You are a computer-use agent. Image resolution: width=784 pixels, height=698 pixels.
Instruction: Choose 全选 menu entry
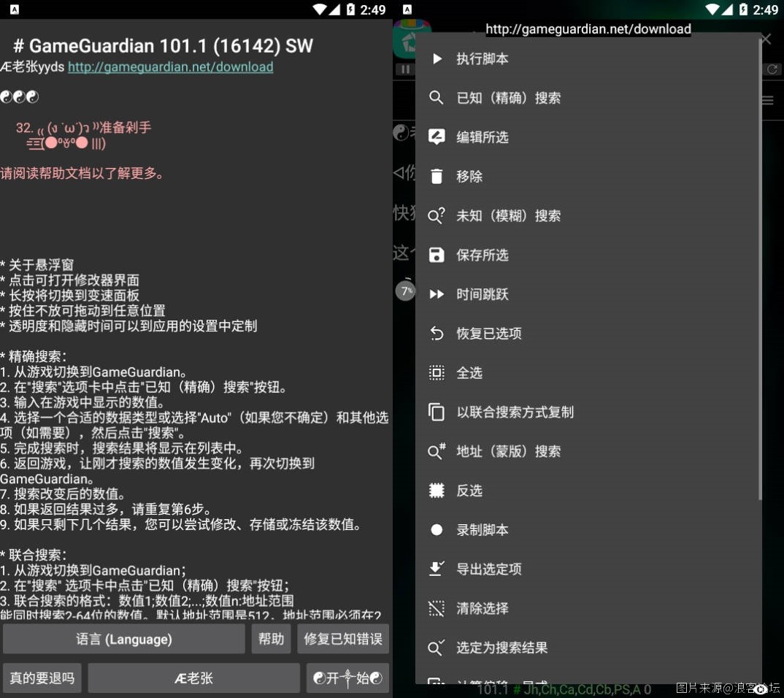click(x=588, y=372)
